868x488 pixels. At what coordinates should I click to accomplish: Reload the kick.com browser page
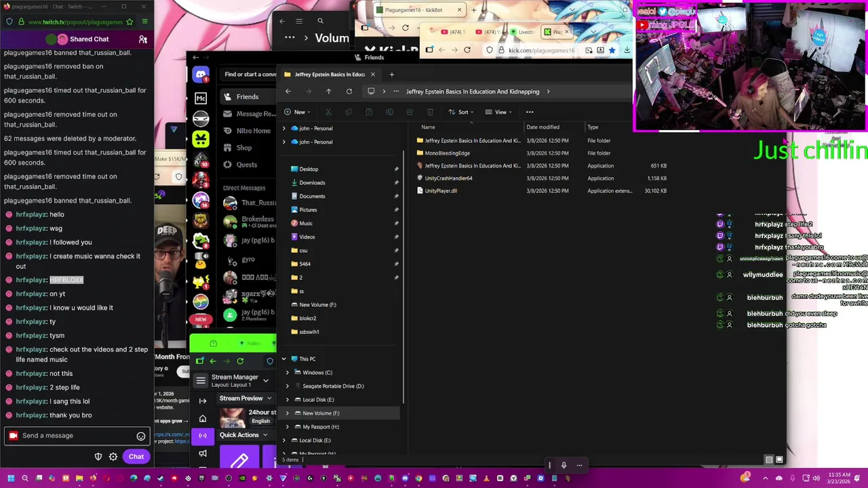467,50
